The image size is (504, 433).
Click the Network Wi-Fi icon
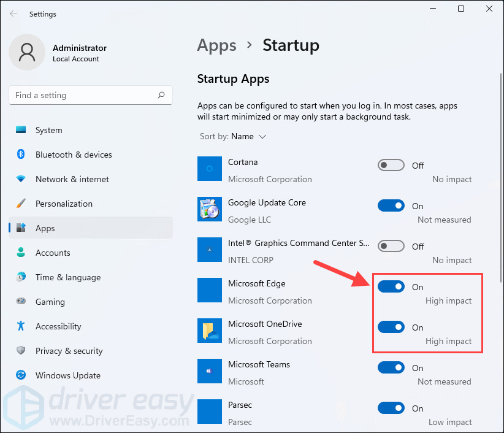21,178
